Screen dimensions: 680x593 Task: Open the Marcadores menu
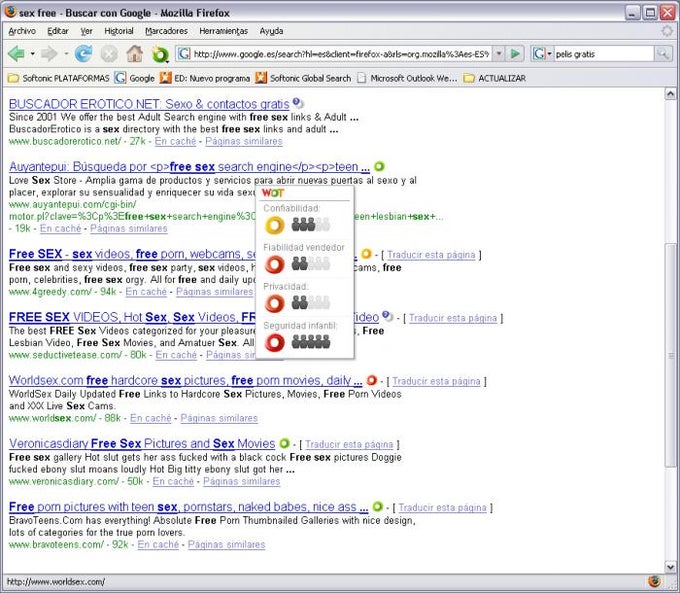(x=167, y=31)
